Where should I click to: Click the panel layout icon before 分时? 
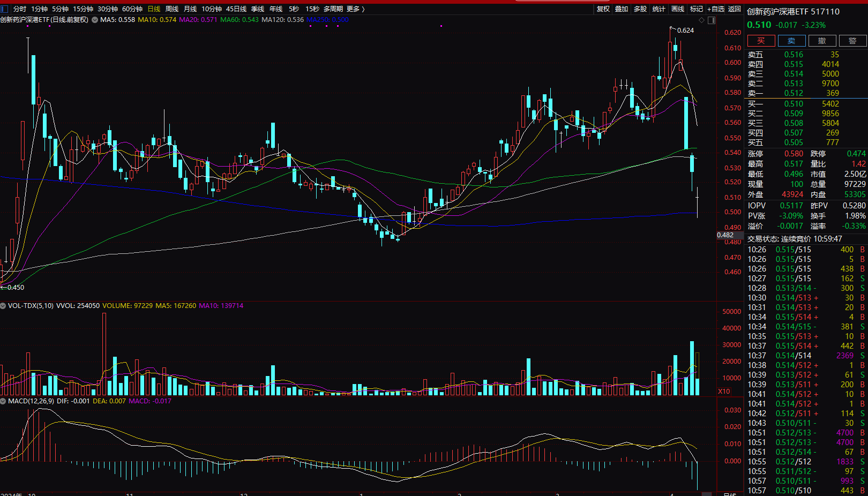[x=5, y=9]
